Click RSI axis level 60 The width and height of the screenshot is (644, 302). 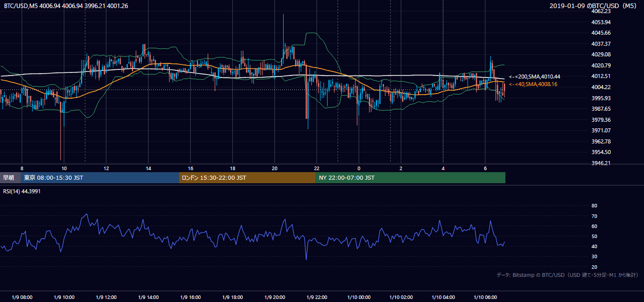(x=594, y=226)
